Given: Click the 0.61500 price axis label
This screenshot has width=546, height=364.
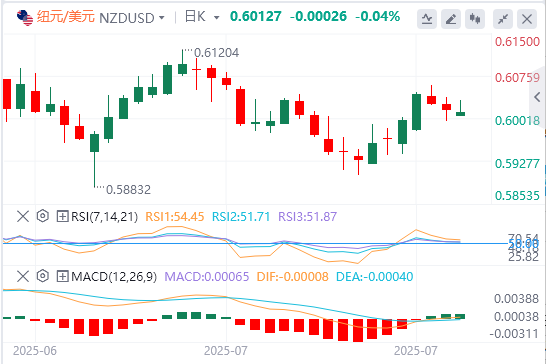Looking at the screenshot, I should click(x=517, y=42).
